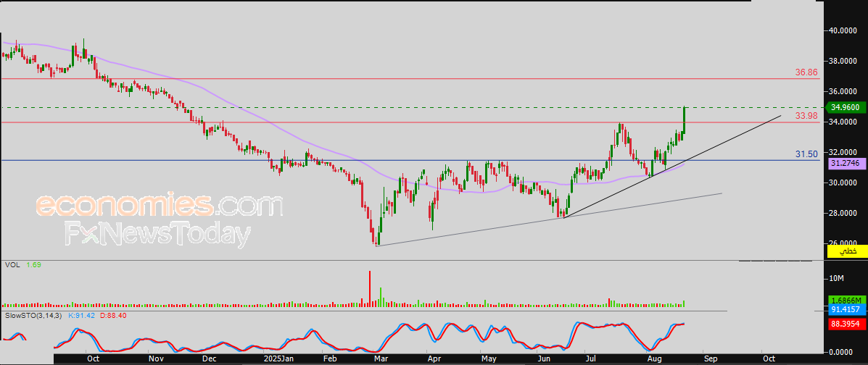Click the Apr date axis label

click(x=434, y=359)
